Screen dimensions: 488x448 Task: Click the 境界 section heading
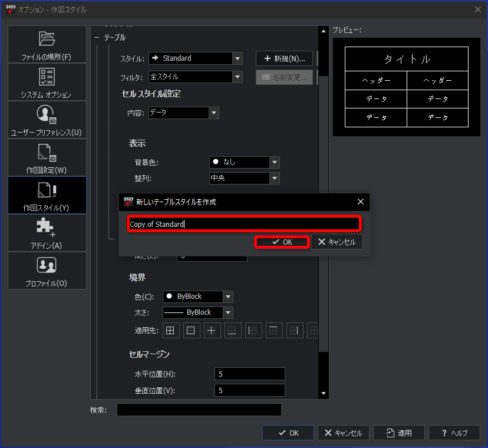137,277
